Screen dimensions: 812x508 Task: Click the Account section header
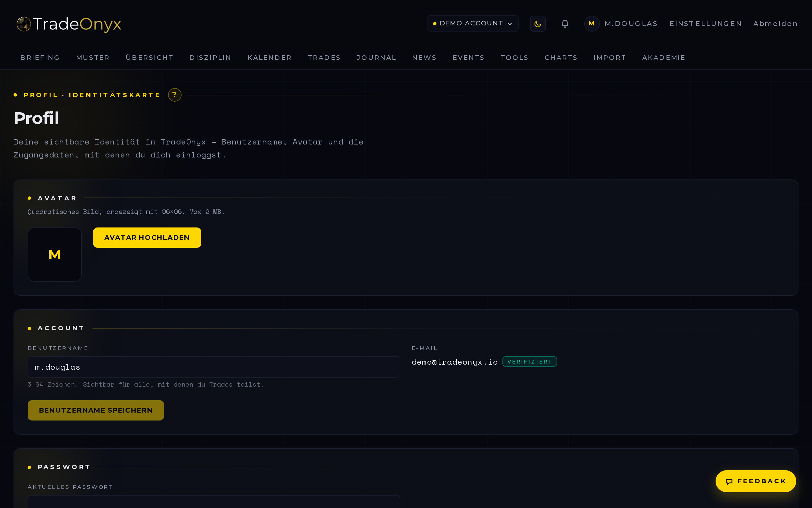pyautogui.click(x=61, y=328)
